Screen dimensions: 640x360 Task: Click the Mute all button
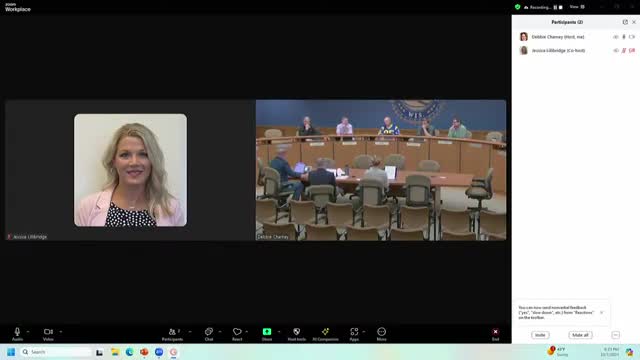click(x=580, y=335)
